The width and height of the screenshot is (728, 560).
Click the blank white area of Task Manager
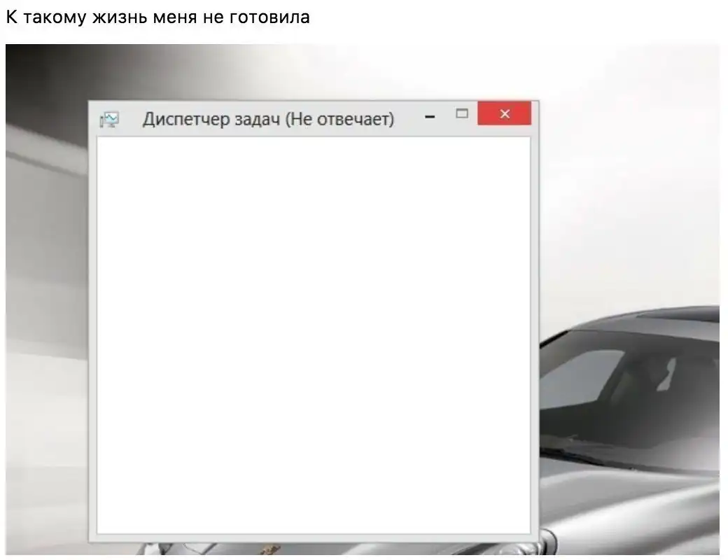click(313, 335)
